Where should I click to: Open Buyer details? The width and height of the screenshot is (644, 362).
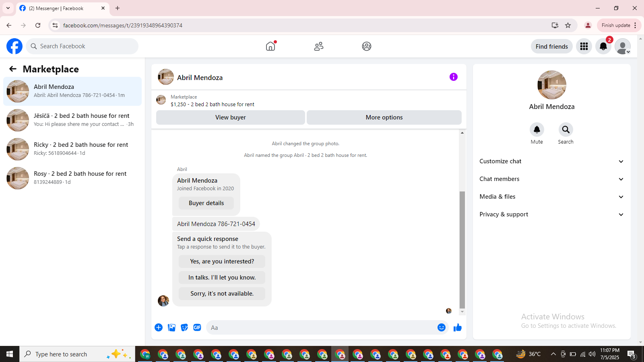coord(206,203)
